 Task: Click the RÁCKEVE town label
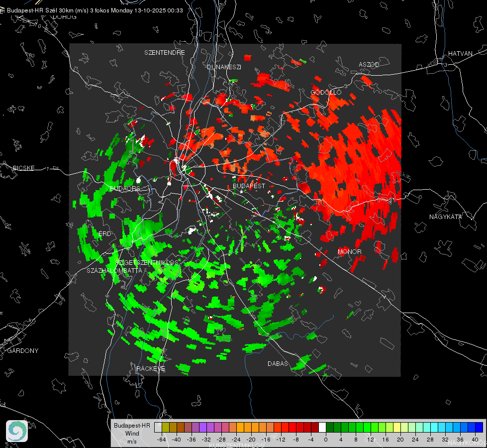coord(151,369)
